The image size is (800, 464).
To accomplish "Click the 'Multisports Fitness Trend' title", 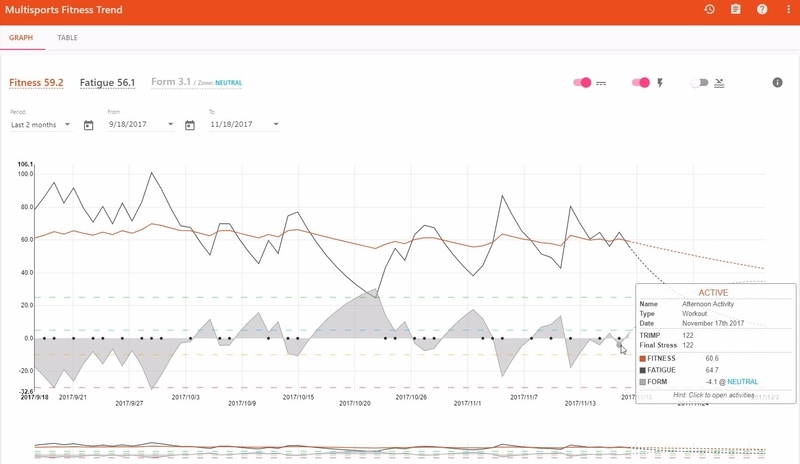I will pos(64,10).
